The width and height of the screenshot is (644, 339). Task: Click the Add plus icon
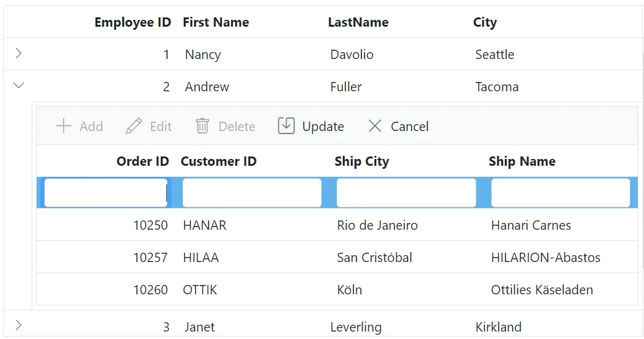tap(64, 126)
